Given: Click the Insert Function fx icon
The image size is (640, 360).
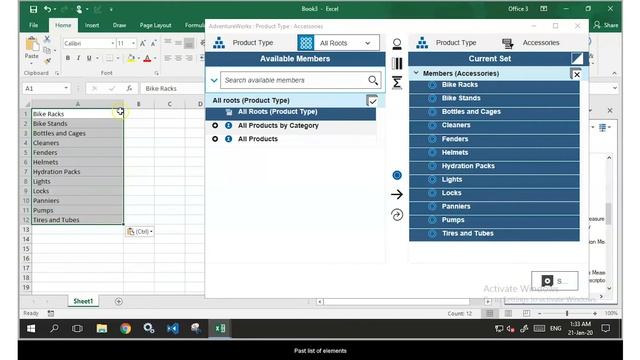Looking at the screenshot, I should 129,88.
